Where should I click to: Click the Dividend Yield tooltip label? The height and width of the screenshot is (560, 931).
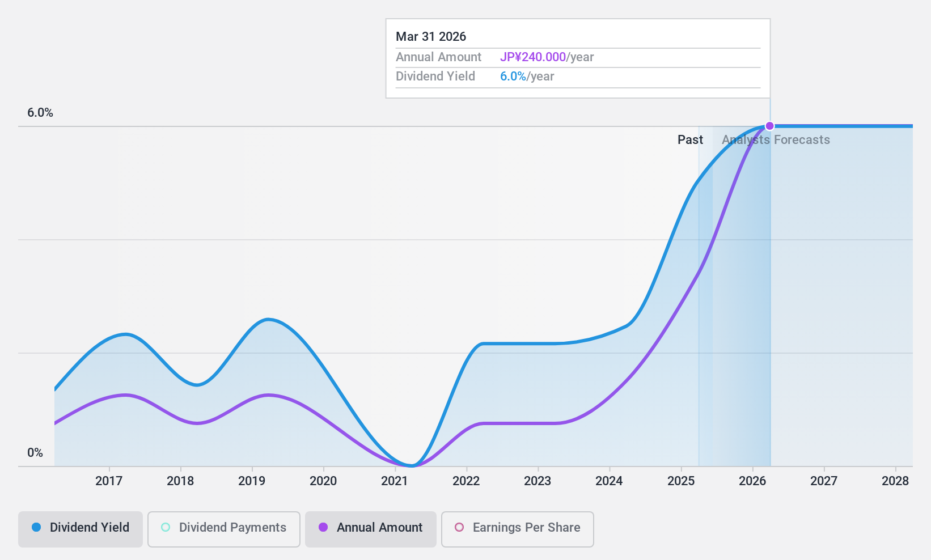click(435, 77)
